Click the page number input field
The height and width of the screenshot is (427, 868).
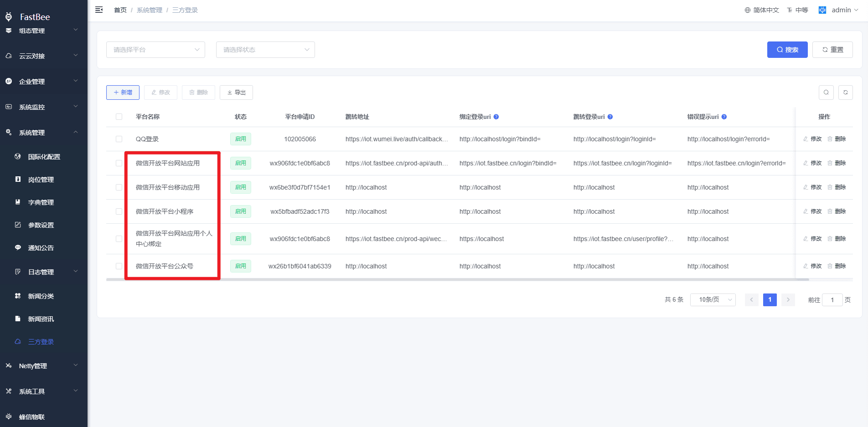(x=832, y=300)
